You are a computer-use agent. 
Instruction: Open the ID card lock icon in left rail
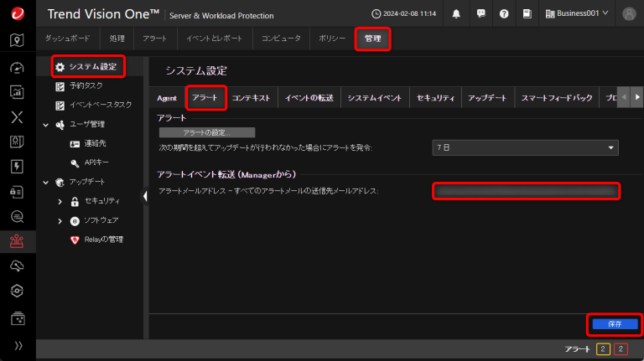[x=17, y=192]
